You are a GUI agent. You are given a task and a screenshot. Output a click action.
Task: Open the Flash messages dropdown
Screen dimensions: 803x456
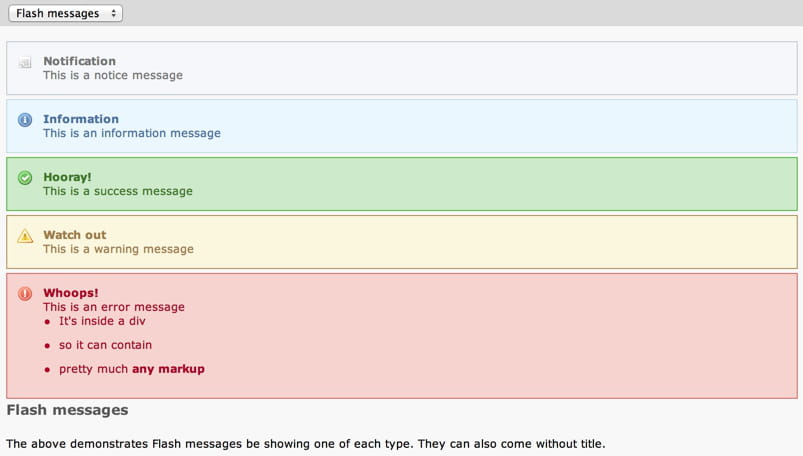[65, 13]
